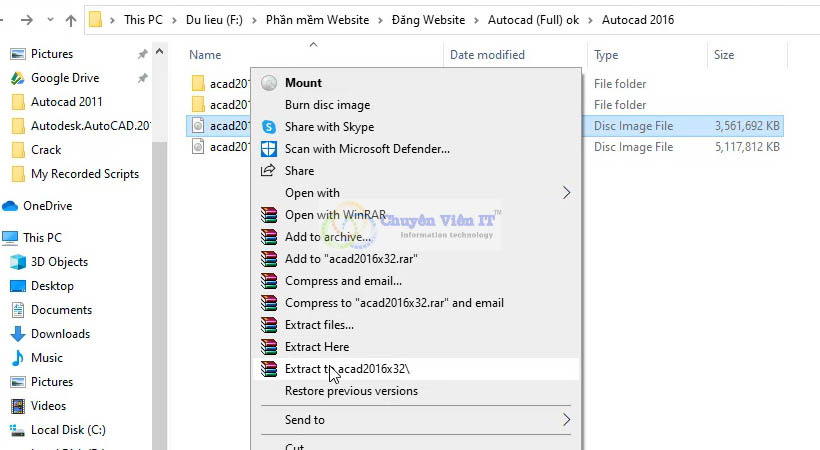Click the Share arrow icon
820x450 pixels.
coord(268,170)
